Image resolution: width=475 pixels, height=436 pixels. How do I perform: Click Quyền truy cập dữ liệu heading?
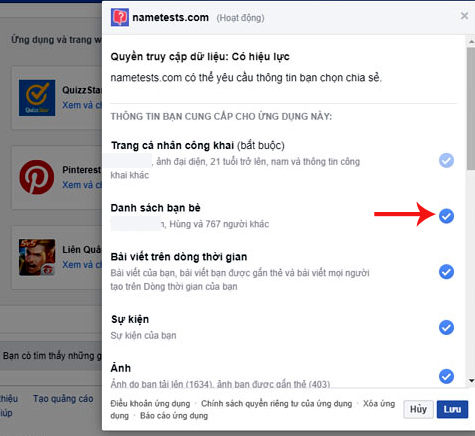[200, 57]
